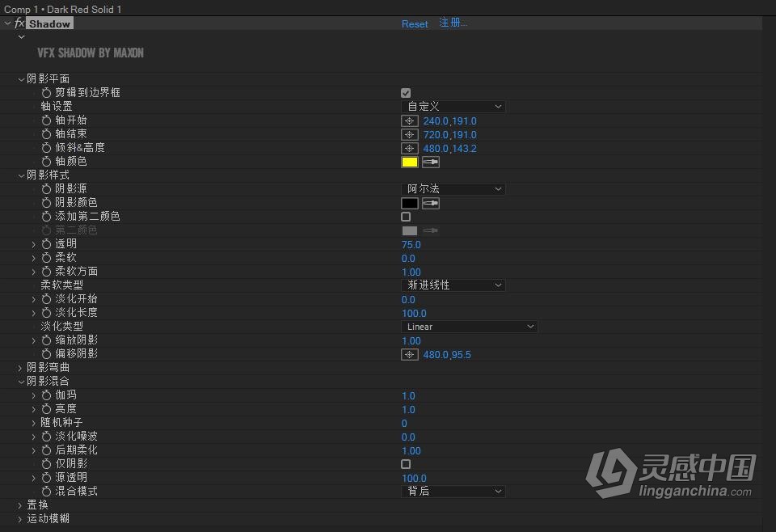Open the 淡化类型 dropdown showing Linear
The image size is (776, 532).
(x=469, y=327)
